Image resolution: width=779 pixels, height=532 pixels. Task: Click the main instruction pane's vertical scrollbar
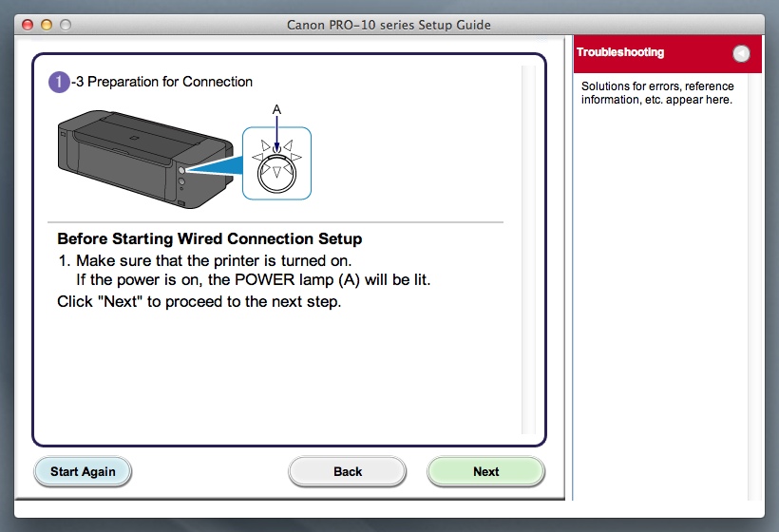(x=528, y=249)
